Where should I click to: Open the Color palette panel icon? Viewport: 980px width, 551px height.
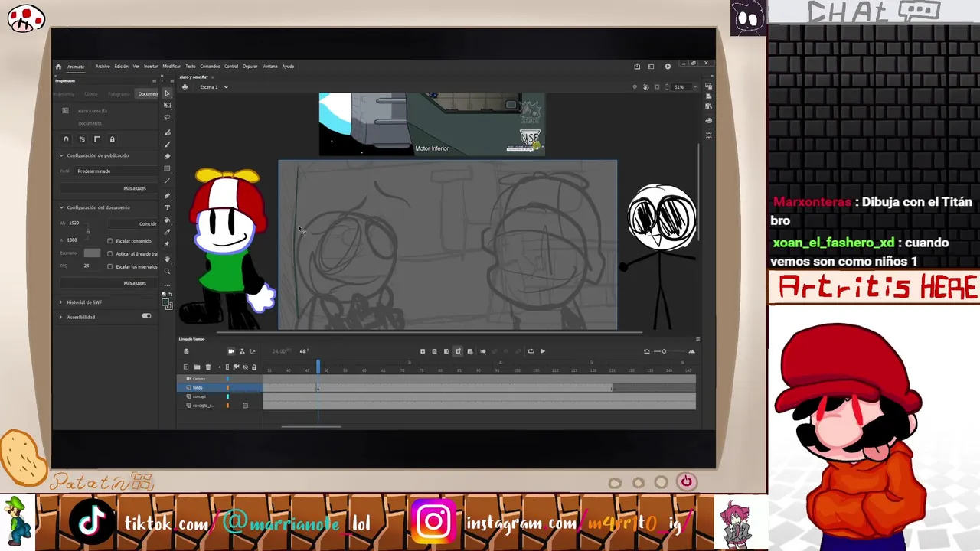[x=709, y=120]
